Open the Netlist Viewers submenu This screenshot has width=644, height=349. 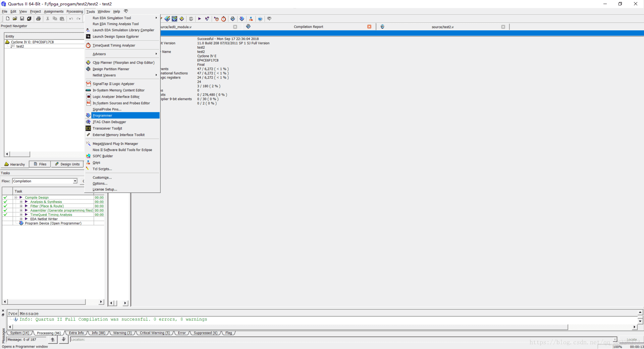122,75
